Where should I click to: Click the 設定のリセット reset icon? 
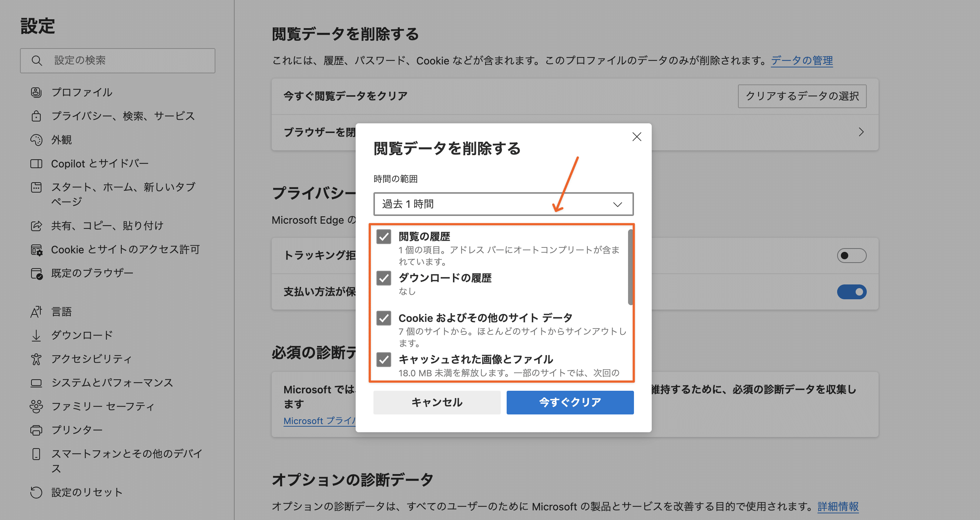click(x=36, y=492)
